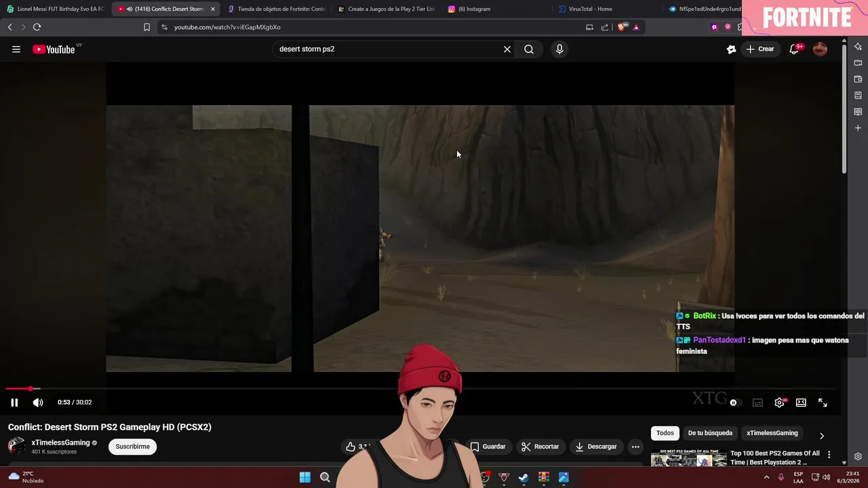868x488 pixels.
Task: Open the Windows Start menu
Action: coord(305,477)
